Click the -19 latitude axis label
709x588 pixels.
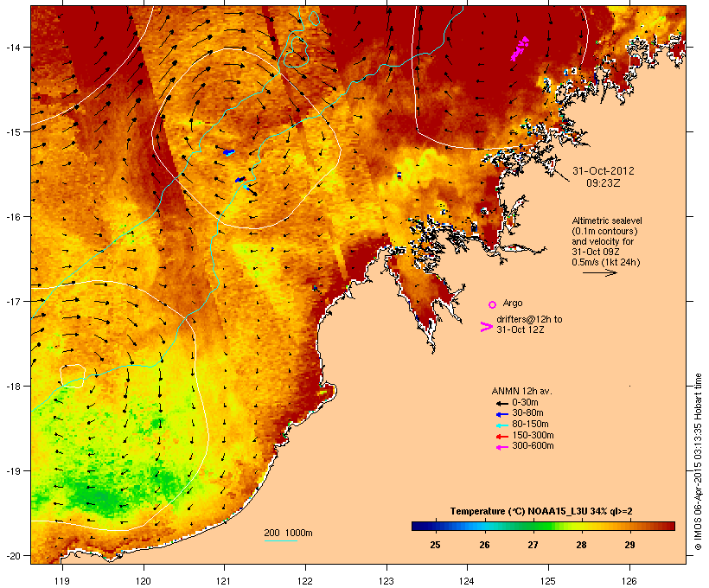tap(12, 471)
